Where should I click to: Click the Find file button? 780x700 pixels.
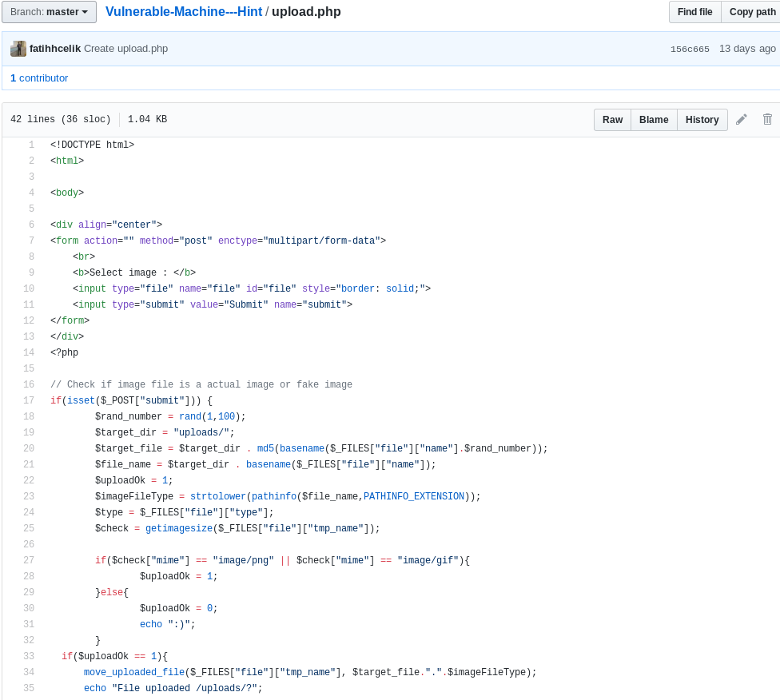point(694,12)
